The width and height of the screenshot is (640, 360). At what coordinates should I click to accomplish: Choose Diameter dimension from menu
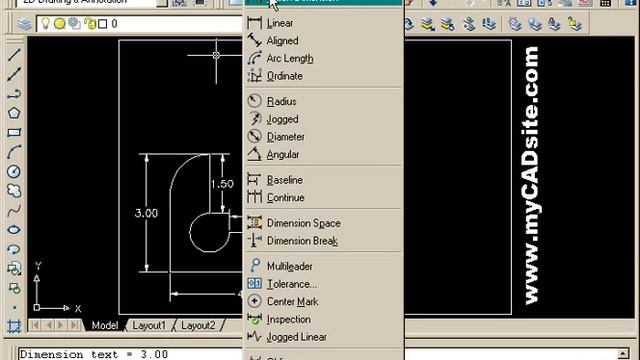point(324,137)
